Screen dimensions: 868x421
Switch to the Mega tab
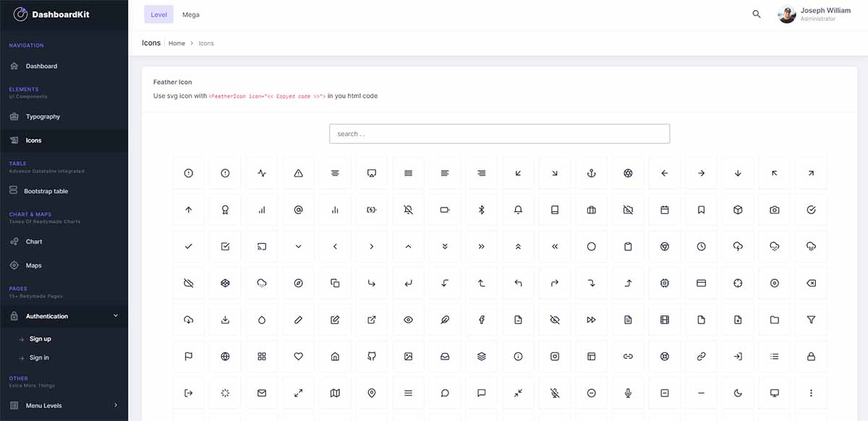[190, 14]
